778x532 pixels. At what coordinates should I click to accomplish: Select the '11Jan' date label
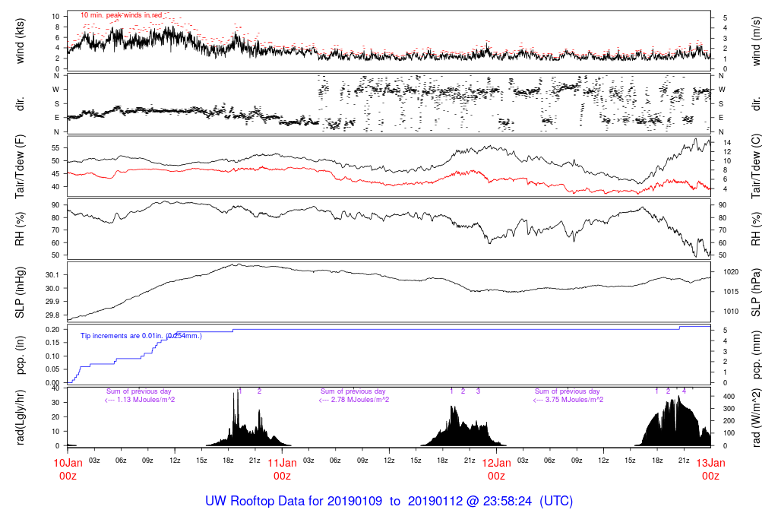tap(283, 463)
